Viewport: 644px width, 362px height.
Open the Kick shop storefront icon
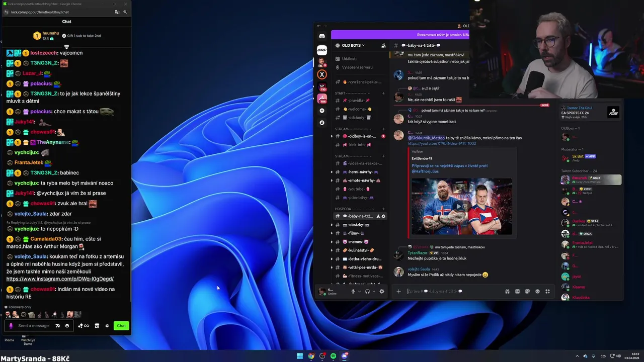[x=97, y=326]
